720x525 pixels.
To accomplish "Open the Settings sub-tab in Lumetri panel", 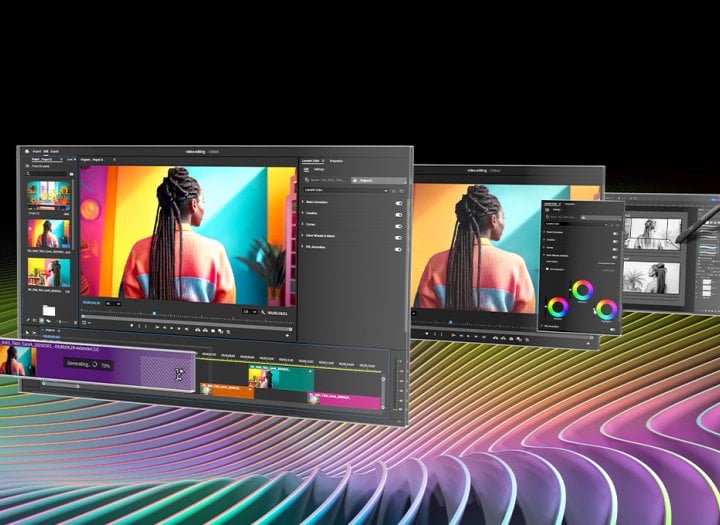I will pos(319,169).
